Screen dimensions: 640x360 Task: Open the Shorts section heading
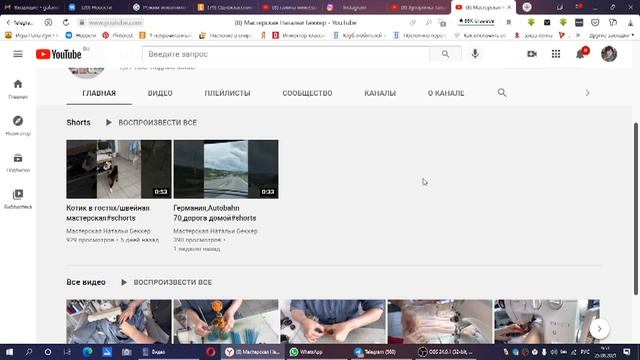coord(78,122)
